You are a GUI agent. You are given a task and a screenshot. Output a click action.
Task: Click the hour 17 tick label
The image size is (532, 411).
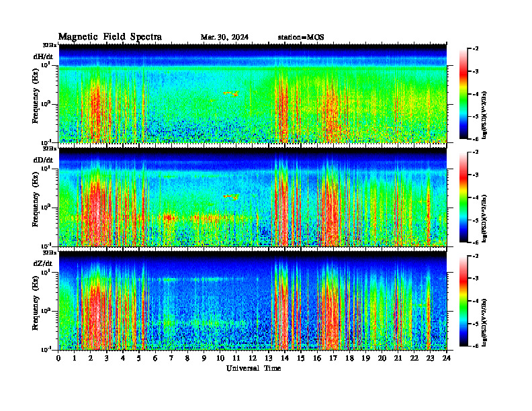[x=333, y=359]
